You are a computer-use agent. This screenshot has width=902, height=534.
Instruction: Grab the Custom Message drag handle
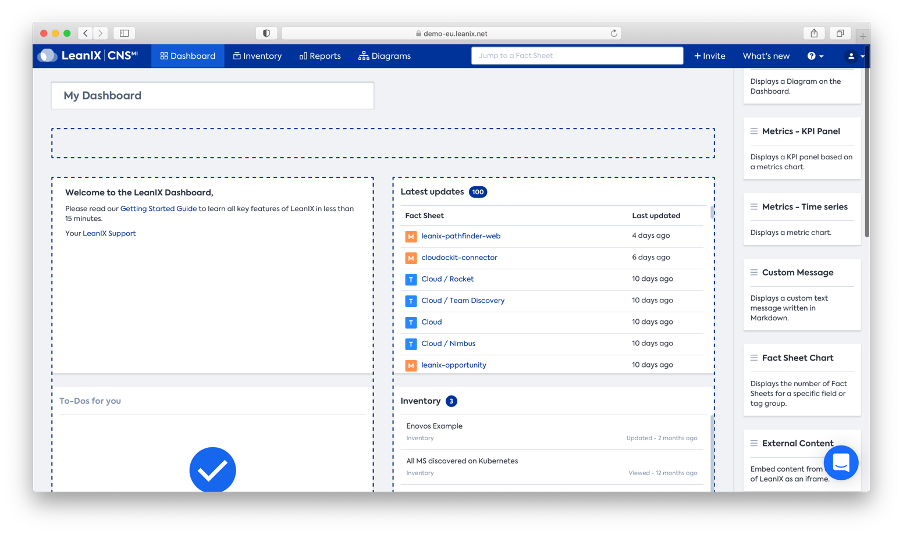[754, 272]
